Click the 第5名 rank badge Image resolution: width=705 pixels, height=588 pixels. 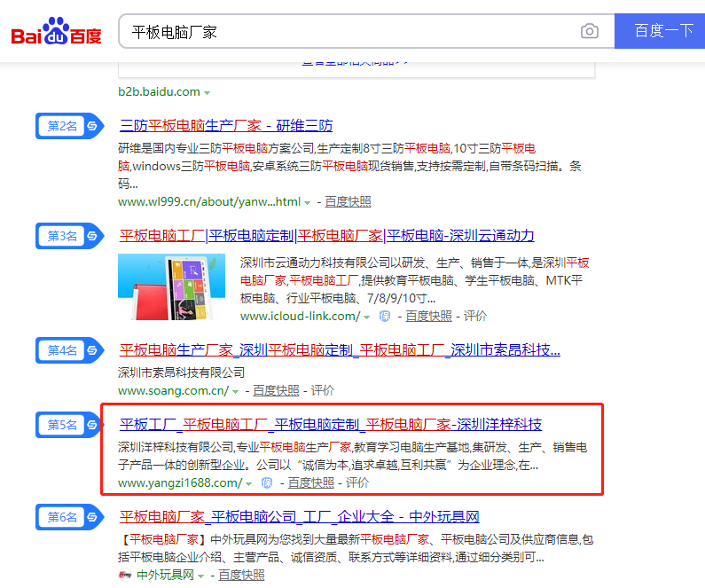coord(70,425)
